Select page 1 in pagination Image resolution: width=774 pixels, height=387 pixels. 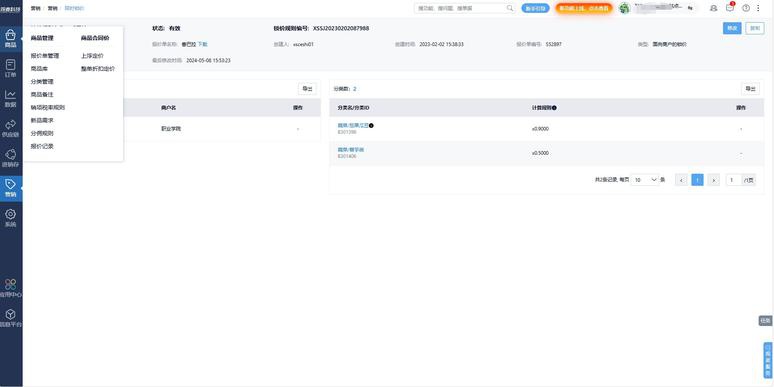tap(697, 180)
